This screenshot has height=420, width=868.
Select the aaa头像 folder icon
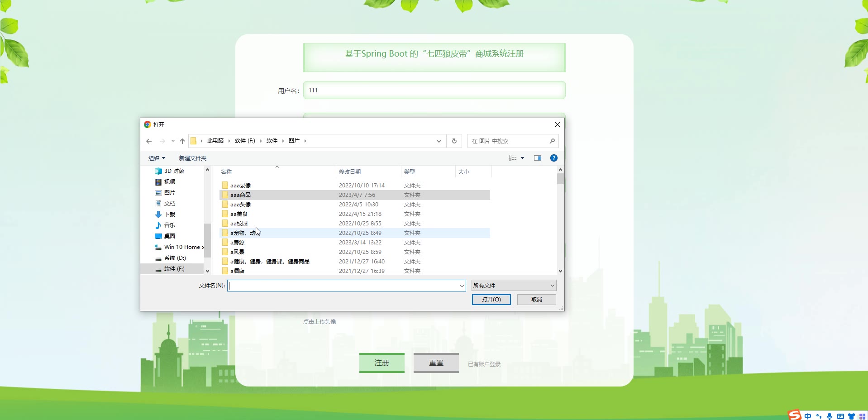[x=225, y=204]
